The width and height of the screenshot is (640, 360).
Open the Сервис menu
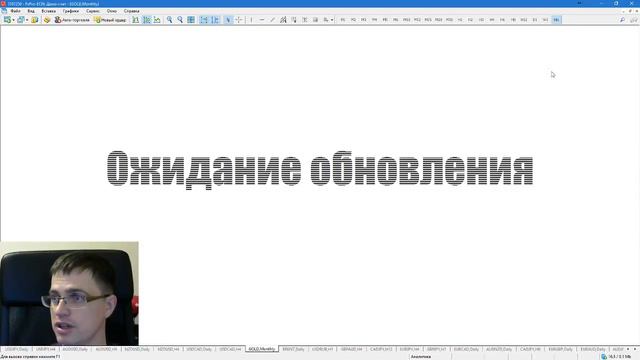point(93,11)
